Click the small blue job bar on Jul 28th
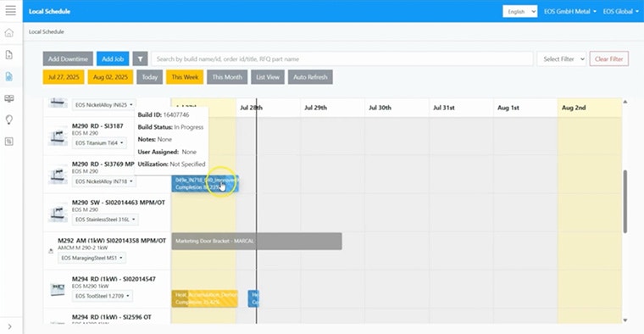The width and height of the screenshot is (644, 334). (x=253, y=298)
